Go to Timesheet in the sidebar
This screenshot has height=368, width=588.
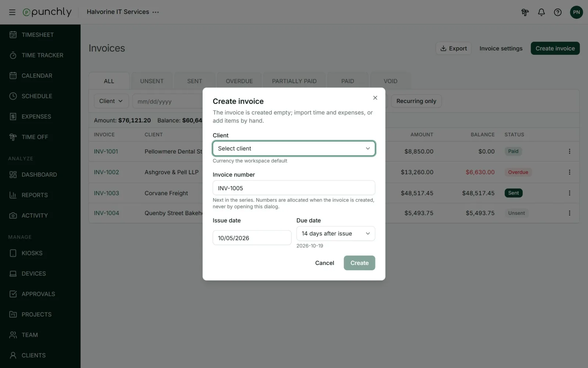tap(40, 35)
